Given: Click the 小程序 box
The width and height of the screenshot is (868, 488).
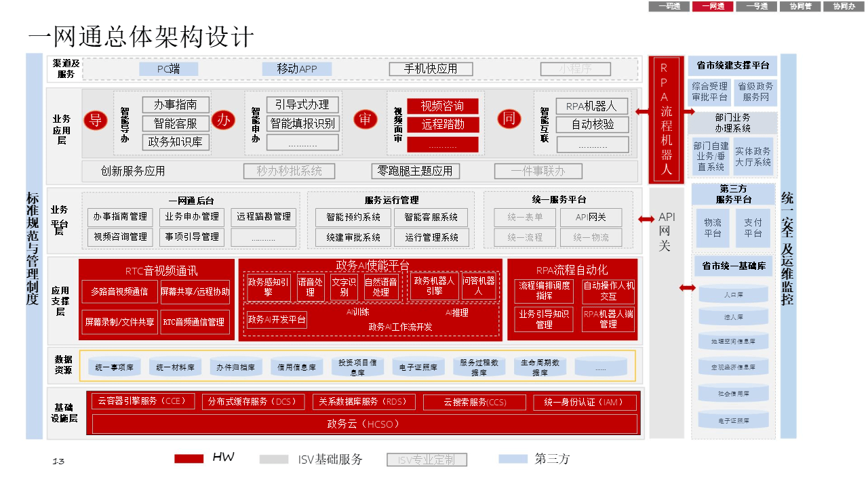Looking at the screenshot, I should 576,68.
